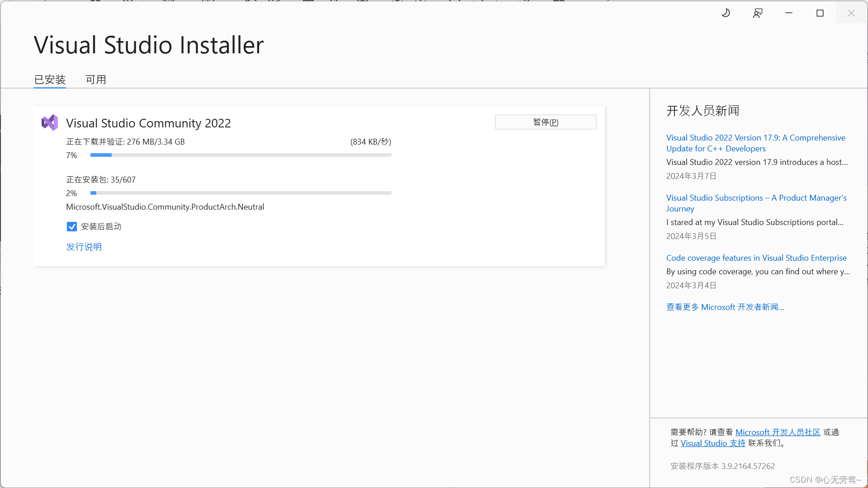Minimize the installer window
This screenshot has width=868, height=488.
789,13
